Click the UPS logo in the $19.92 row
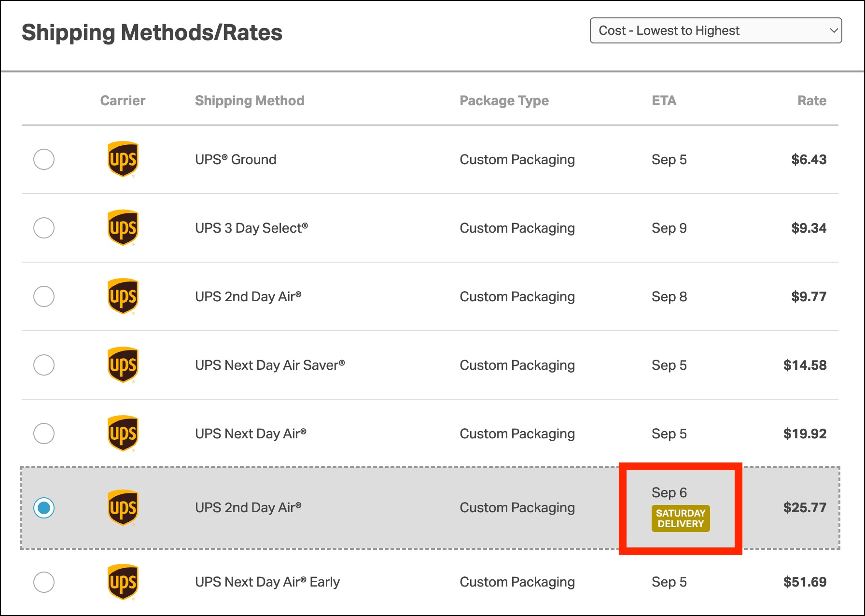 [x=123, y=434]
